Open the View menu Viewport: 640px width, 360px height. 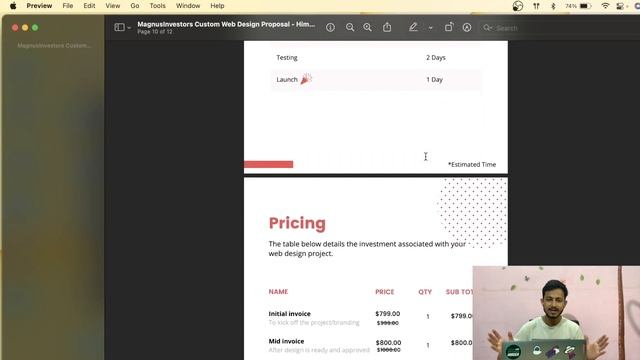coord(113,6)
